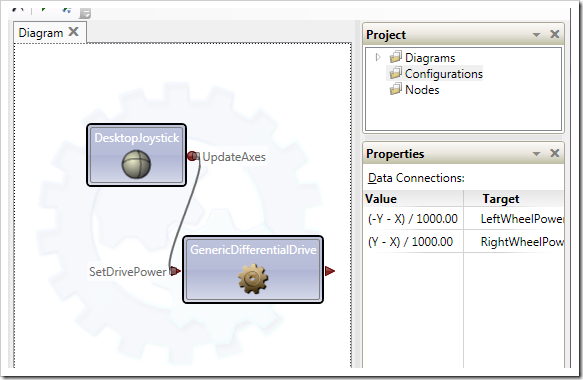Select the RightWheelPower target cell
The height and width of the screenshot is (380, 583).
[x=514, y=242]
